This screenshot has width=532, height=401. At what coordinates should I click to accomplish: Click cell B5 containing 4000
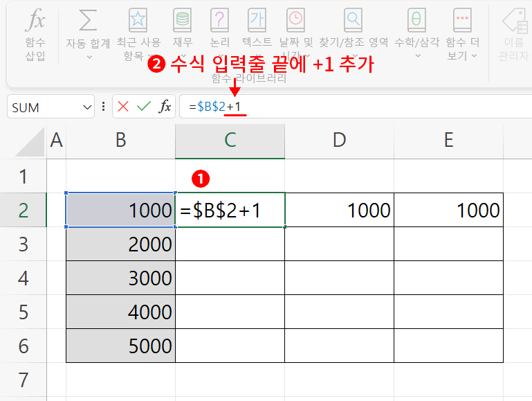(x=121, y=312)
